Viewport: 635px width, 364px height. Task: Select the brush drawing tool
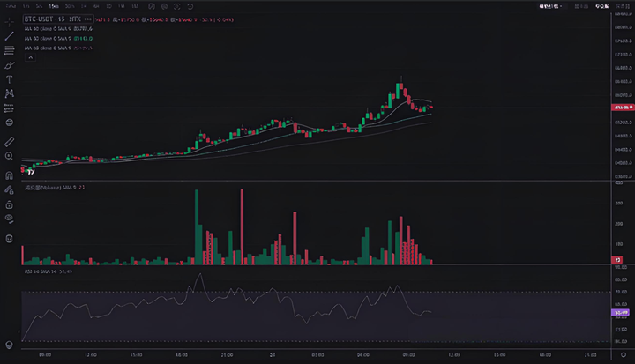(x=9, y=65)
